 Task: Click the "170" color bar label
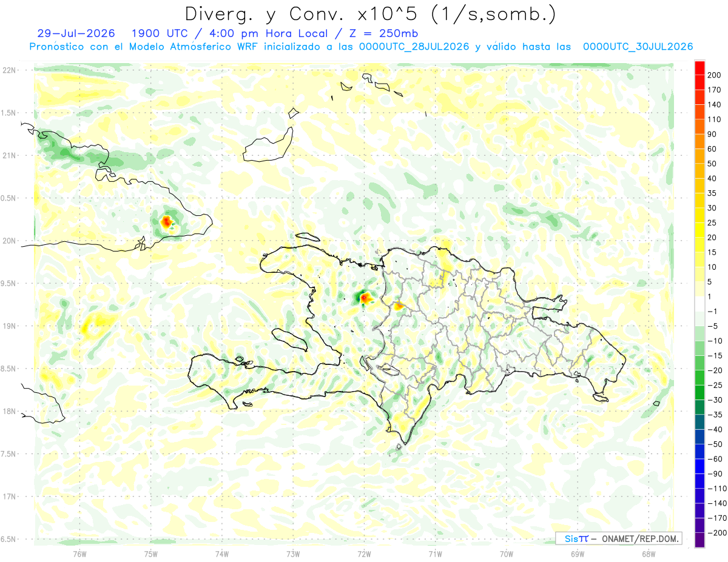point(714,90)
